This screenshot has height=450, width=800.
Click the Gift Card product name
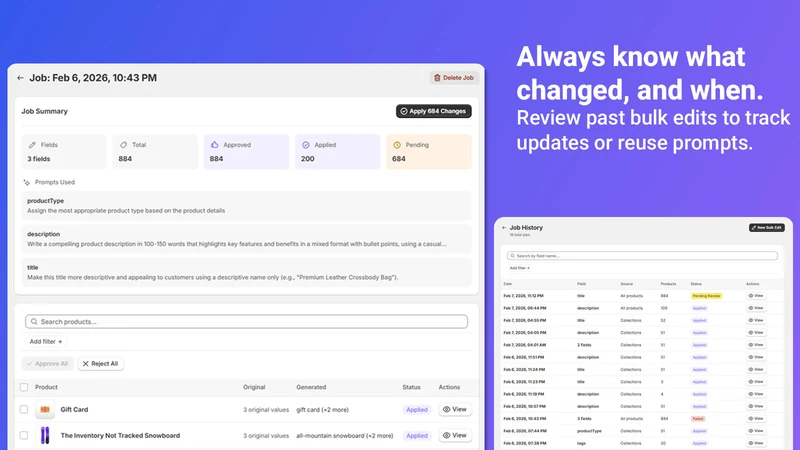[x=74, y=409]
